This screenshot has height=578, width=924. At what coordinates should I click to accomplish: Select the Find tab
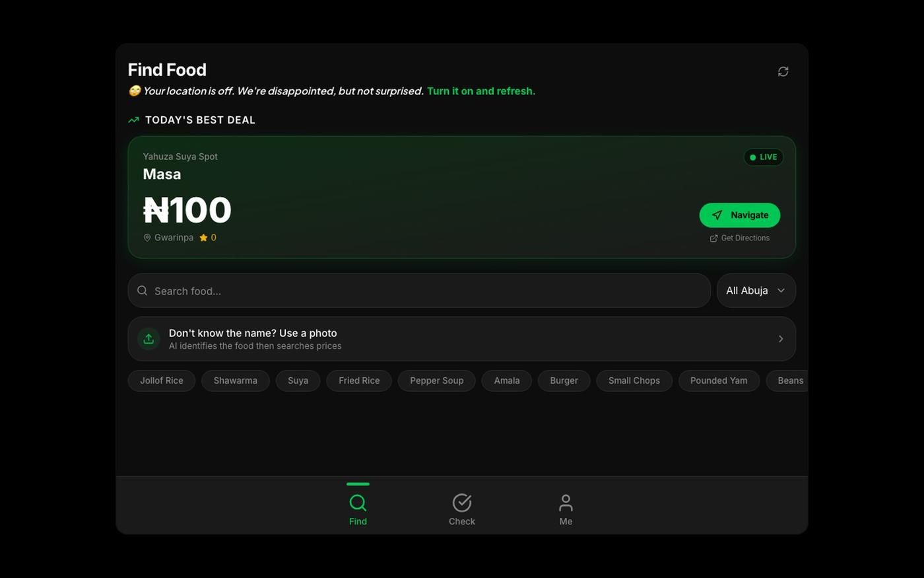click(x=358, y=509)
